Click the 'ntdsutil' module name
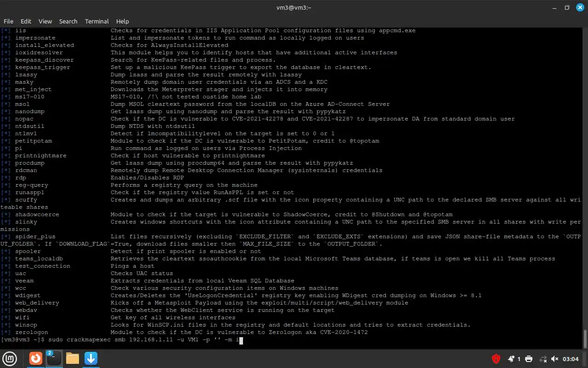The height and width of the screenshot is (368, 588). coord(30,126)
